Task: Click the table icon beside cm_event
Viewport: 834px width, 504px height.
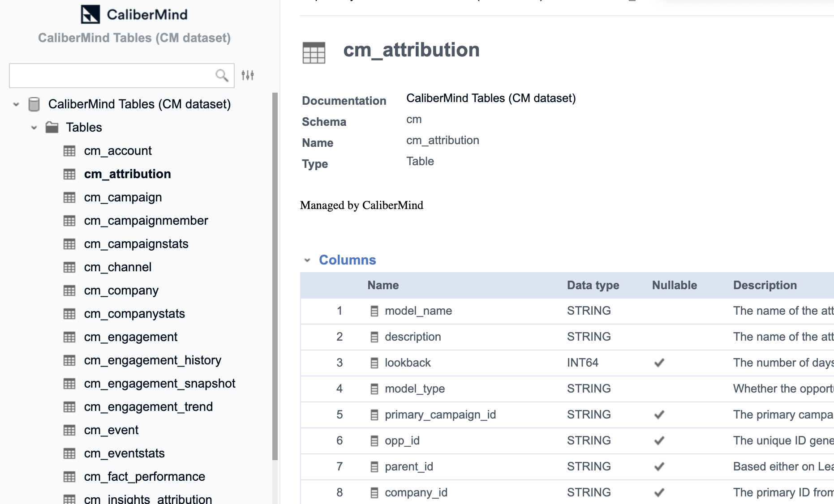Action: (69, 430)
